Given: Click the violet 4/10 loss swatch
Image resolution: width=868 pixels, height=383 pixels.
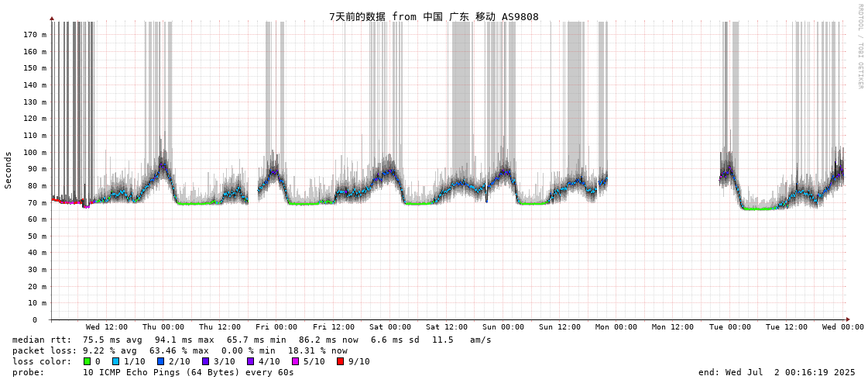Looking at the screenshot, I should 251,361.
